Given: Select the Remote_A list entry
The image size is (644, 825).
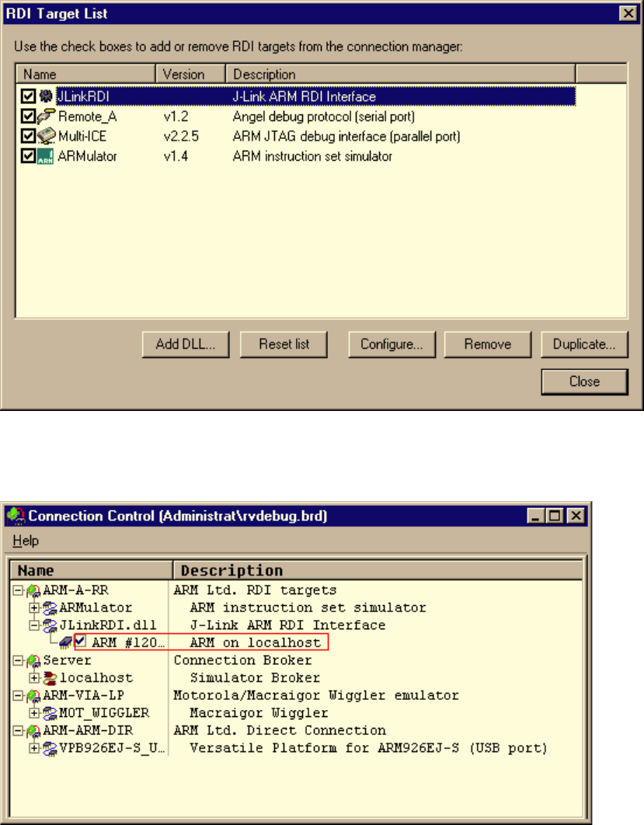Looking at the screenshot, I should pos(87,117).
